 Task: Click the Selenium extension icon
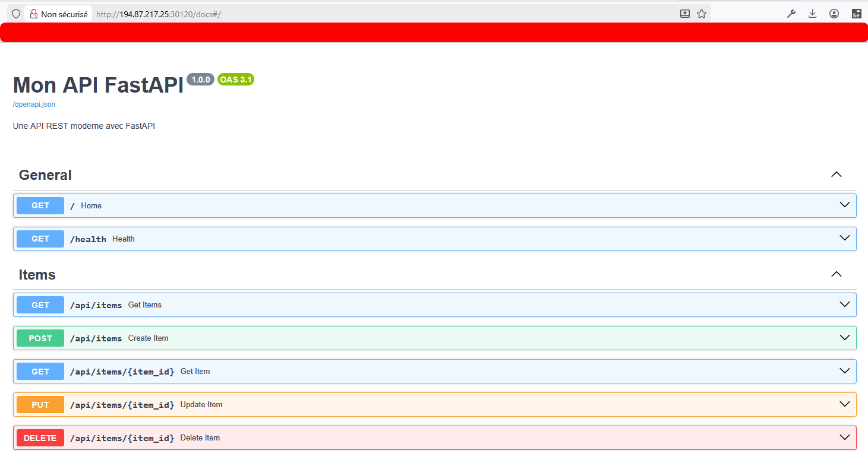[x=856, y=14]
